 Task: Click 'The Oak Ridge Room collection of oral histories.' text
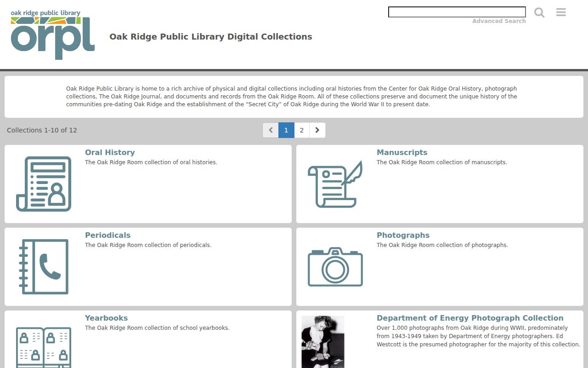pos(151,162)
